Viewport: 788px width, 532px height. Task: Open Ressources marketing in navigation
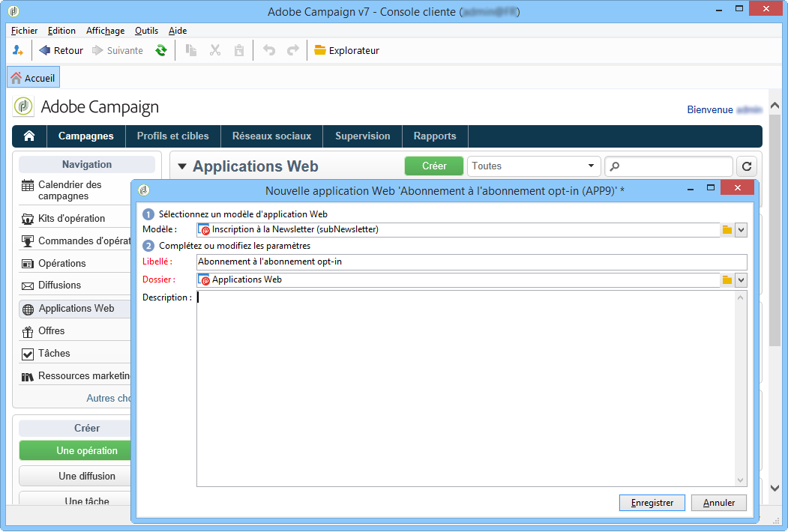coord(75,376)
